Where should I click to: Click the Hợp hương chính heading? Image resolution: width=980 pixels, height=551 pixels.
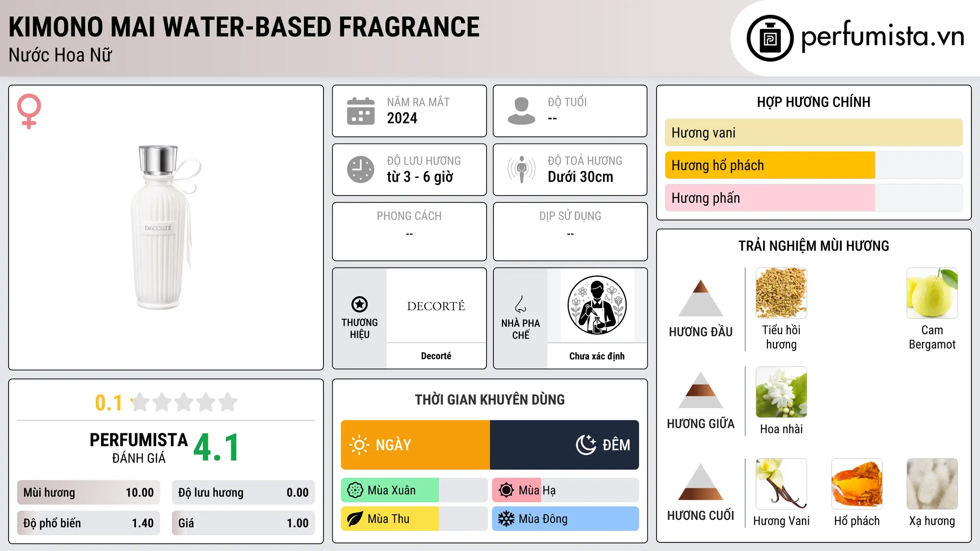click(x=813, y=102)
